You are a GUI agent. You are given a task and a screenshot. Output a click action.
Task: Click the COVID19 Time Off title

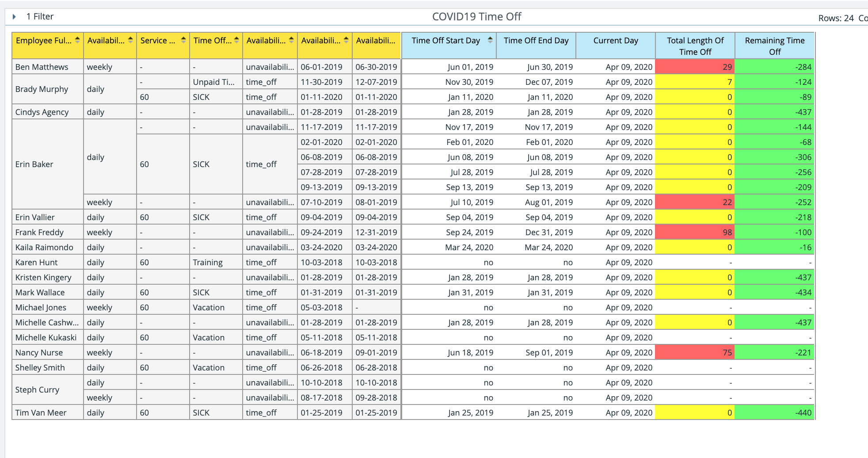pos(476,17)
